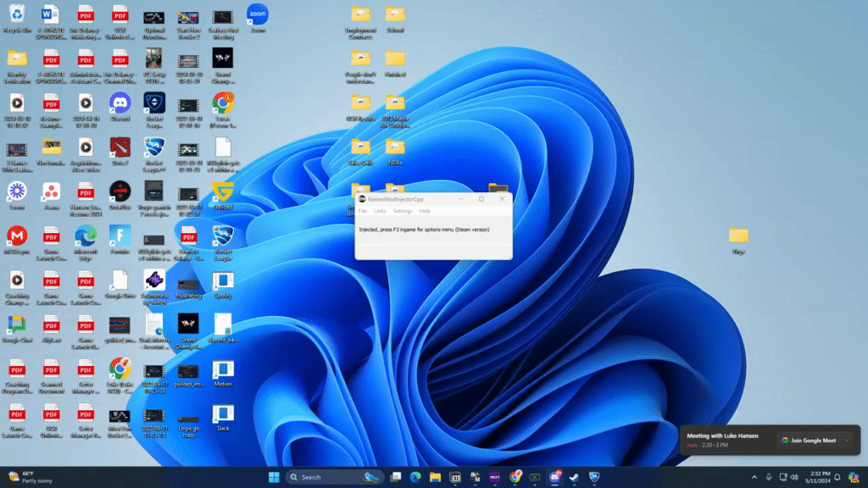Expand the meeting notification options chevron
This screenshot has height=488, width=868.
pyautogui.click(x=847, y=441)
